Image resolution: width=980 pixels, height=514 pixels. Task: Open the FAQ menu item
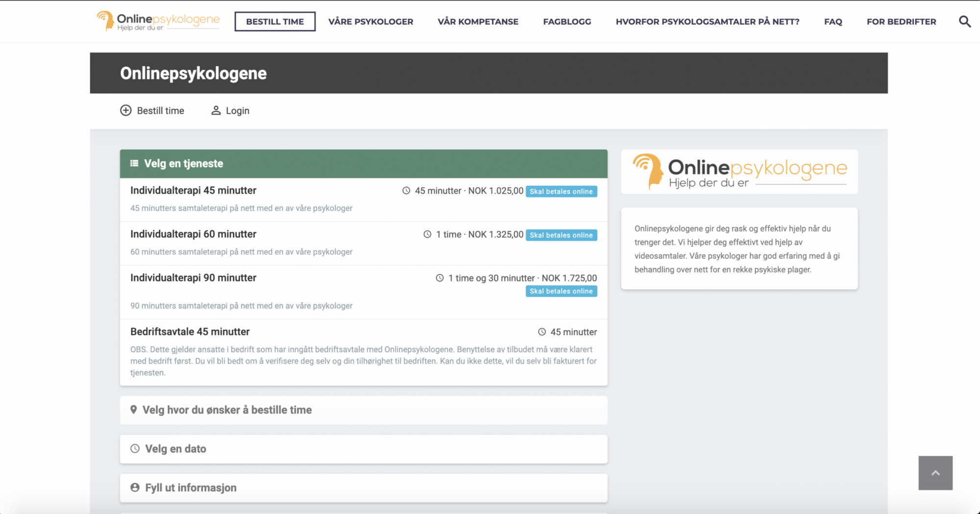point(833,22)
